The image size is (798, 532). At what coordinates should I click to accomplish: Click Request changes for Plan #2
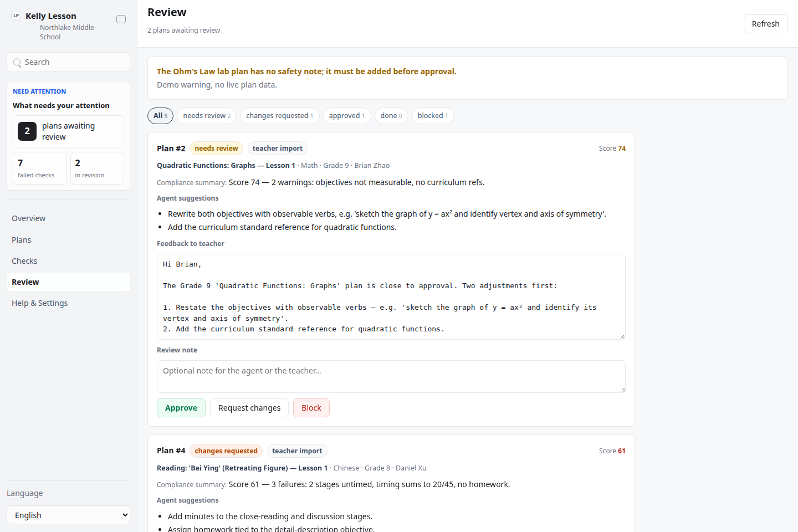(x=249, y=408)
